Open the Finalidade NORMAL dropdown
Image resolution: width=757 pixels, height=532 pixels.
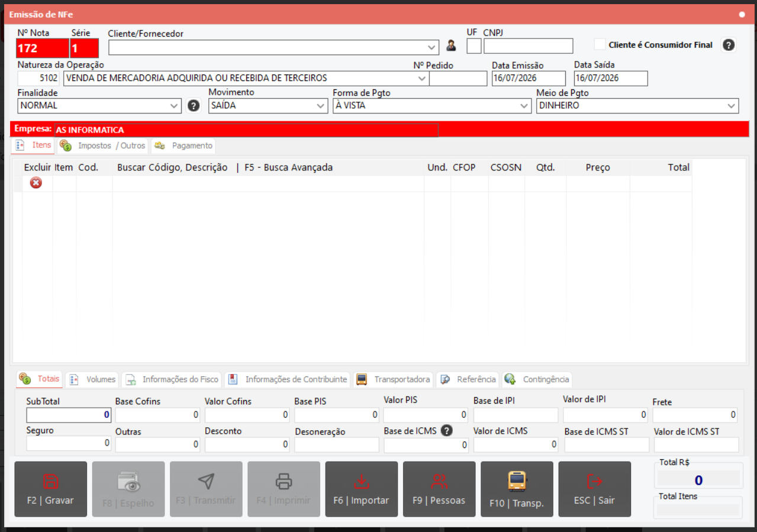[174, 106]
